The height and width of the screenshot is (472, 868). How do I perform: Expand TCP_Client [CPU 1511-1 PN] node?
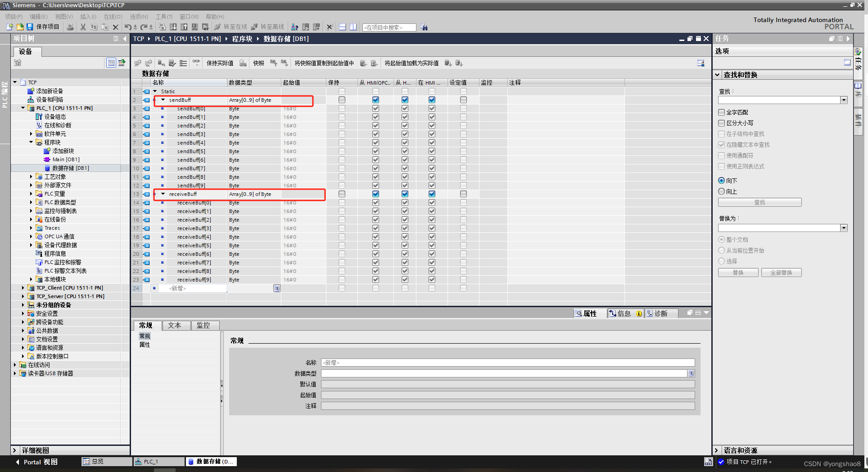coord(23,288)
